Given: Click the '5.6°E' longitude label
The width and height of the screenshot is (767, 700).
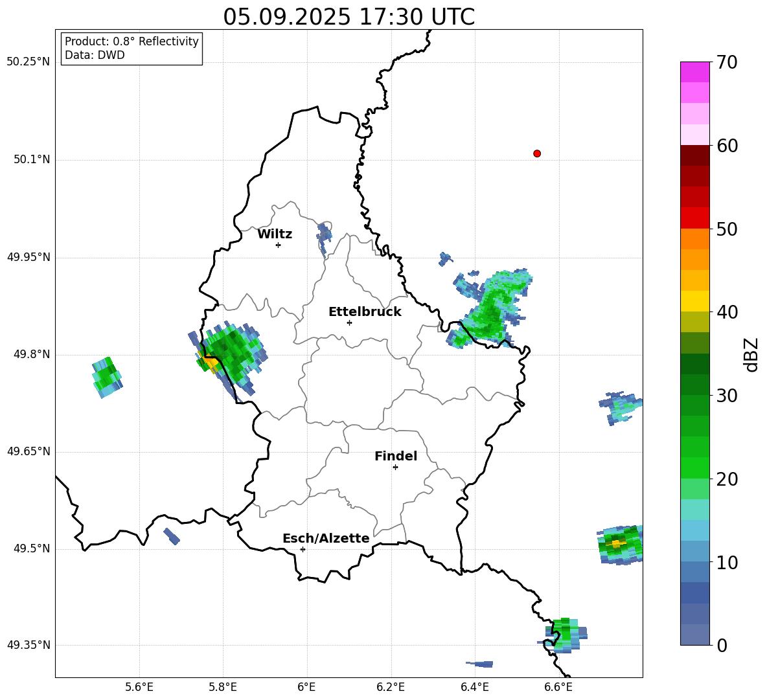Looking at the screenshot, I should [x=139, y=687].
